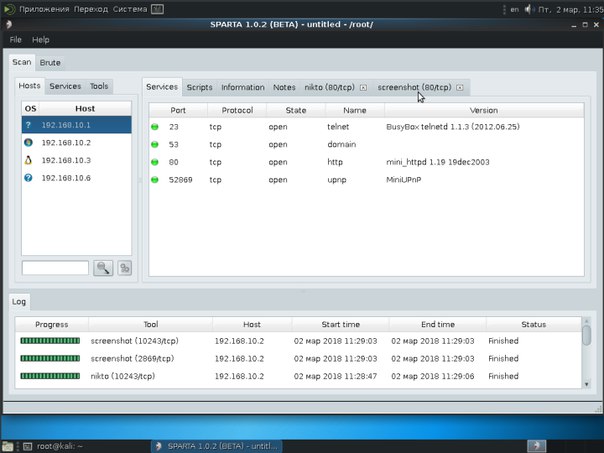Close the nikto (80/tcp) tab
Image resolution: width=604 pixels, height=453 pixels.
363,88
